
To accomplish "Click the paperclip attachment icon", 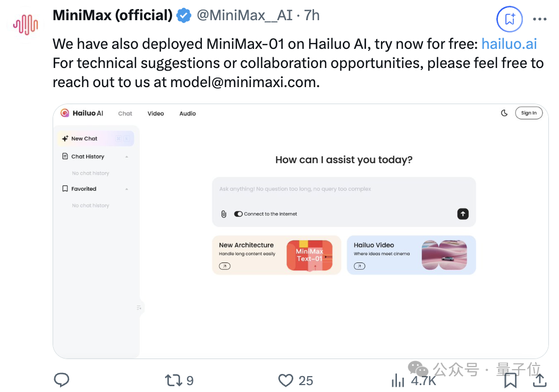I will [224, 214].
